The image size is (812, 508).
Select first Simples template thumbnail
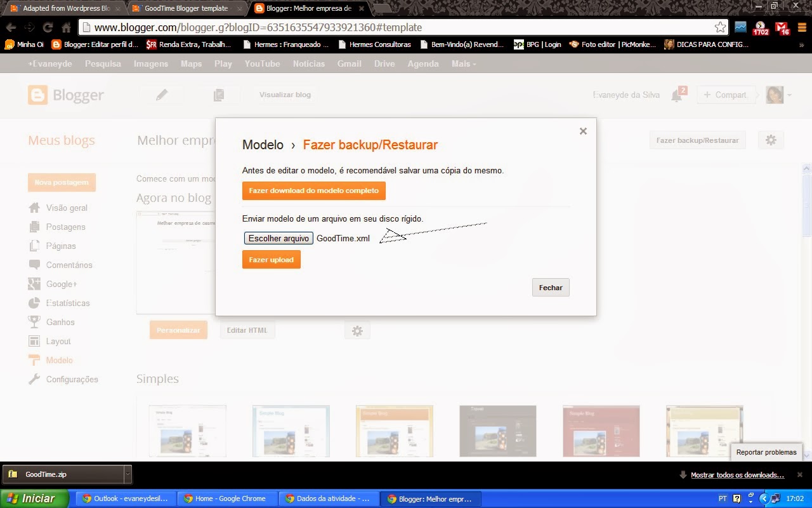(188, 432)
